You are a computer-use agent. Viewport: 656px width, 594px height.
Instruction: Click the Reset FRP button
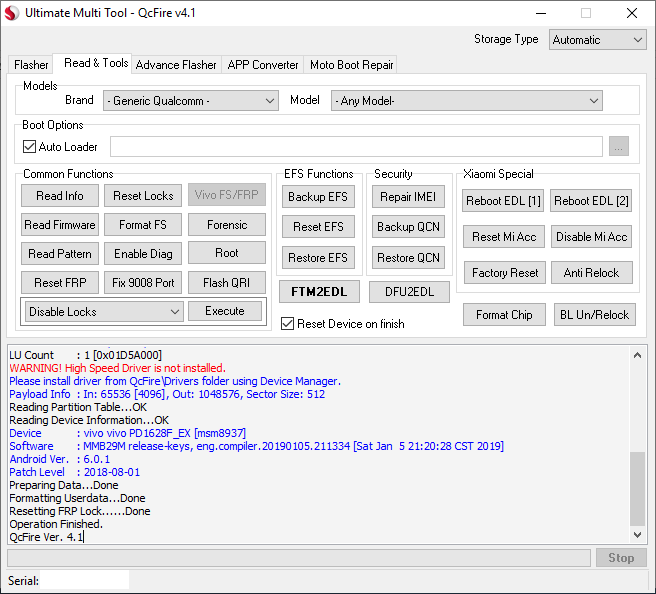60,282
